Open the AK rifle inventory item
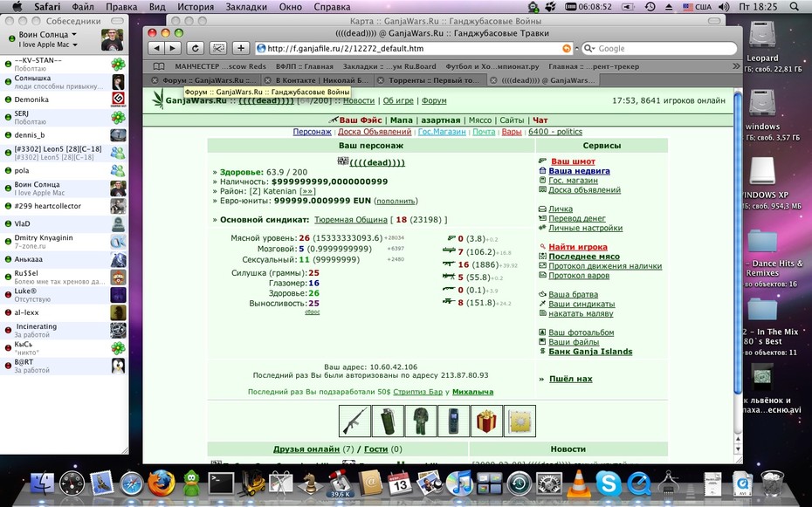812x507 pixels. [x=354, y=421]
